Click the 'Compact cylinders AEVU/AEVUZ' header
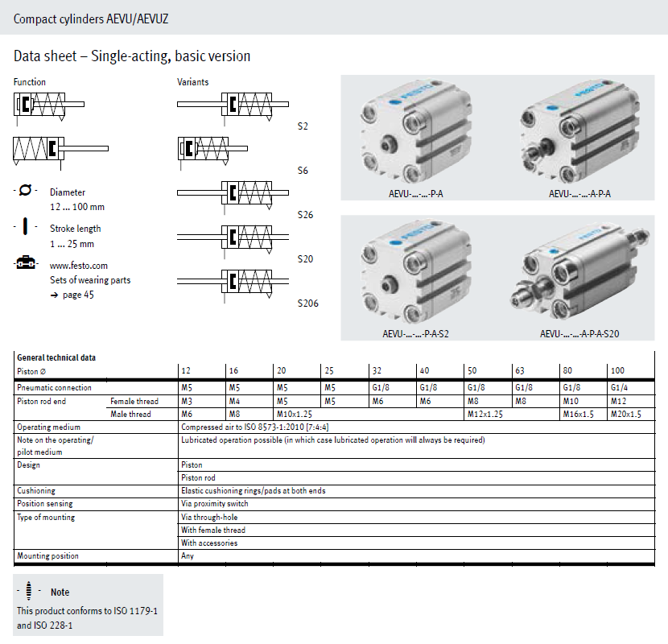Image resolution: width=668 pixels, height=644 pixels. (x=91, y=19)
